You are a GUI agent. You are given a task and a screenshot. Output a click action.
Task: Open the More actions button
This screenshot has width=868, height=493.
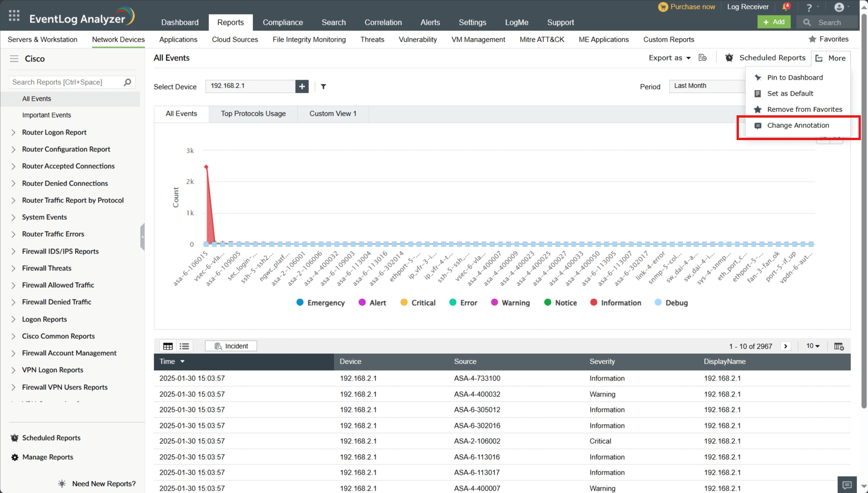click(x=830, y=58)
